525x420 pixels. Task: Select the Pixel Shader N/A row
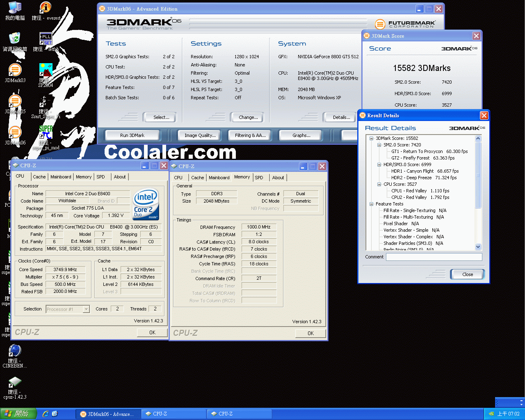point(401,224)
